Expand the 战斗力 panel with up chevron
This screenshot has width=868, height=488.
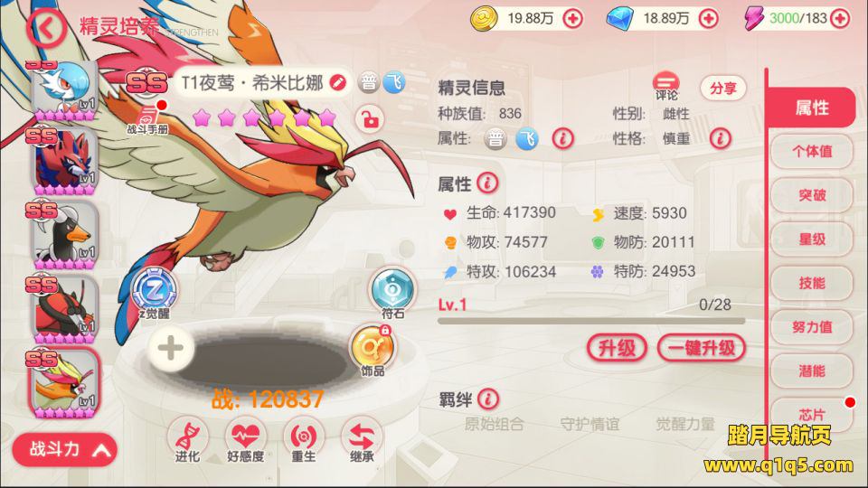(65, 449)
